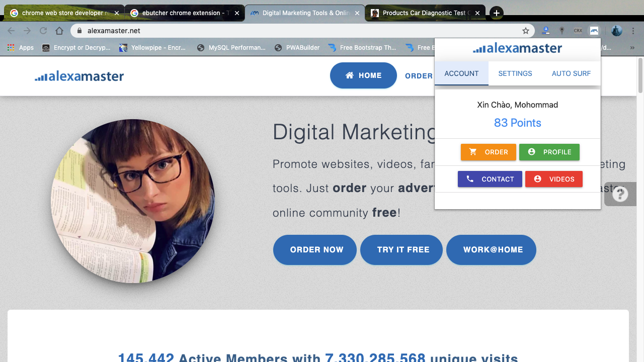Switch to the SETTINGS tab in popup
Viewport: 644px width, 362px height.
(x=515, y=73)
